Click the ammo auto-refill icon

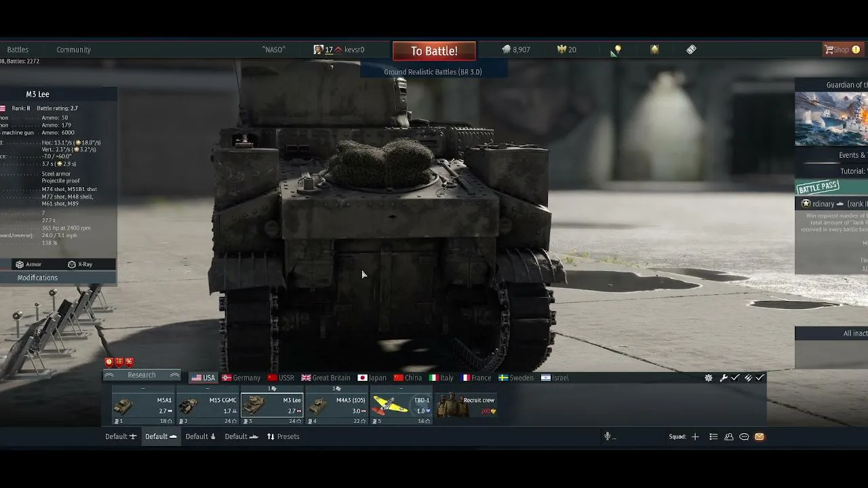[x=748, y=378]
